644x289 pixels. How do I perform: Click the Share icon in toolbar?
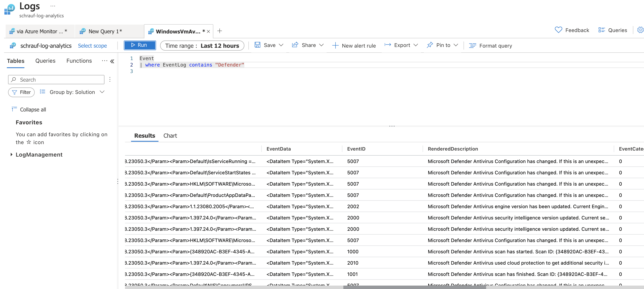tap(295, 45)
